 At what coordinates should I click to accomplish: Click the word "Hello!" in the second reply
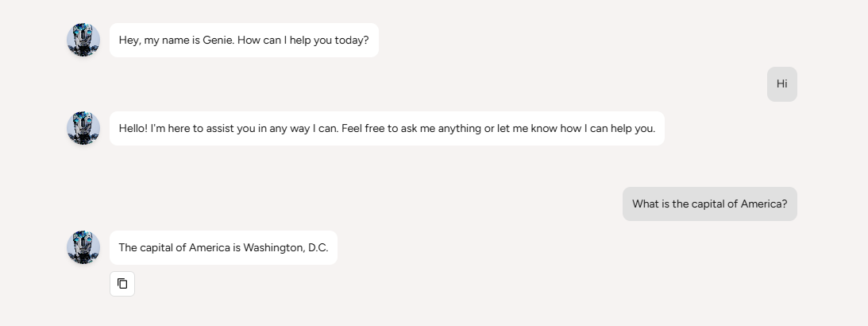pyautogui.click(x=133, y=128)
